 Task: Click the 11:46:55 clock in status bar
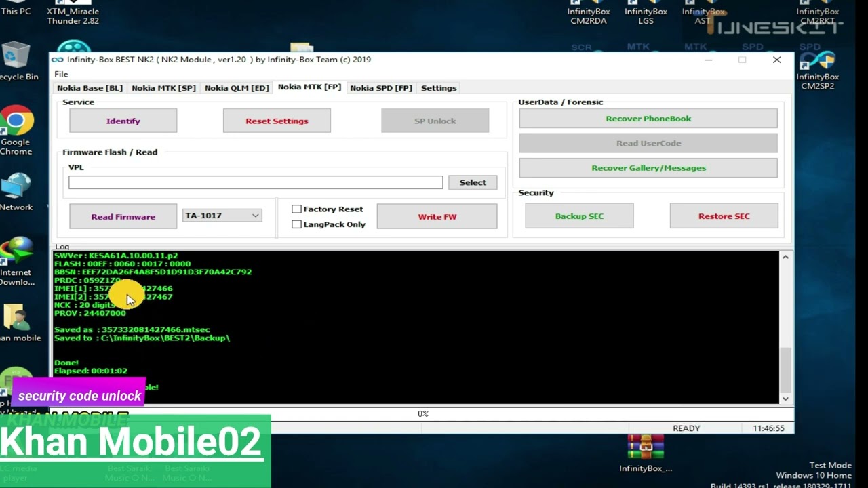click(768, 428)
